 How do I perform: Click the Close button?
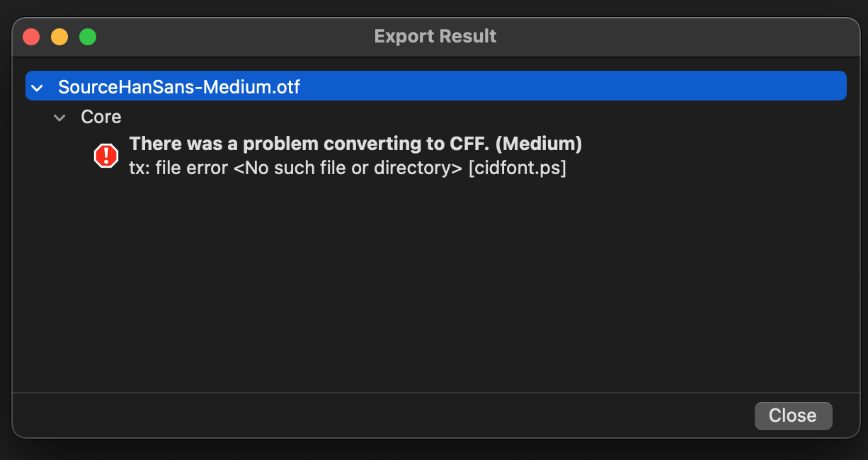coord(793,415)
